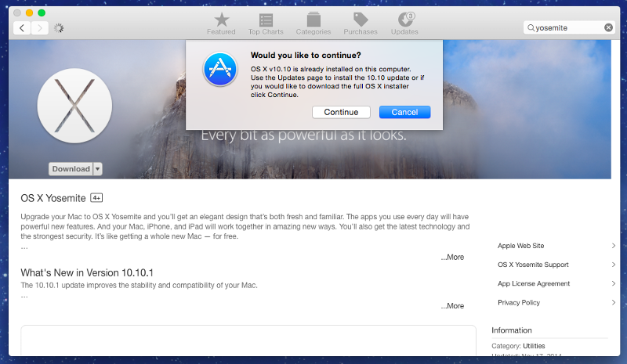
Task: Click chevron next to License Agreement
Action: (614, 283)
